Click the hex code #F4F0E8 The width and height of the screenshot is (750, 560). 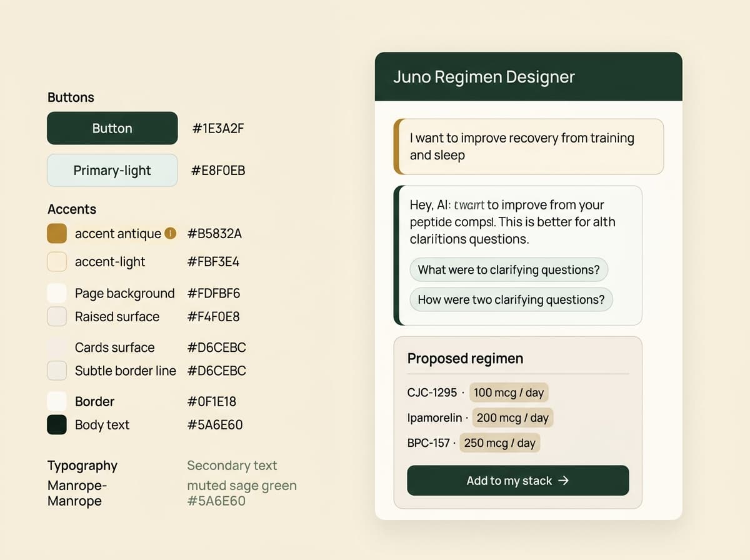[x=213, y=317]
